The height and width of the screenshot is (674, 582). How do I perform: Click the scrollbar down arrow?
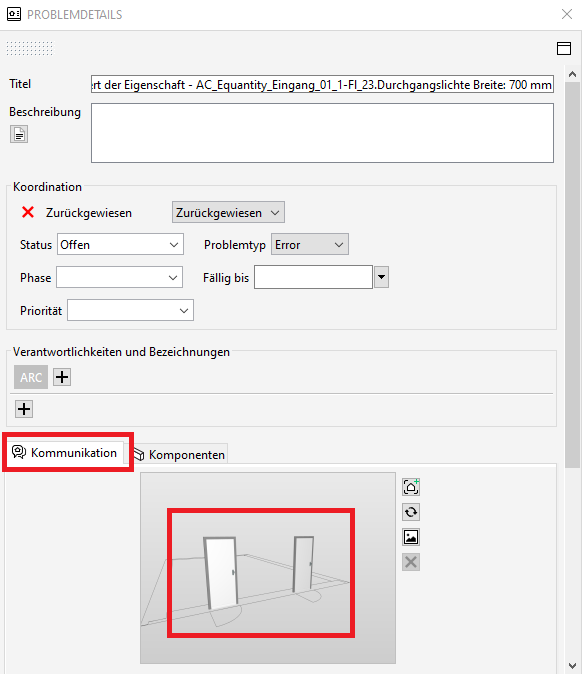572,665
